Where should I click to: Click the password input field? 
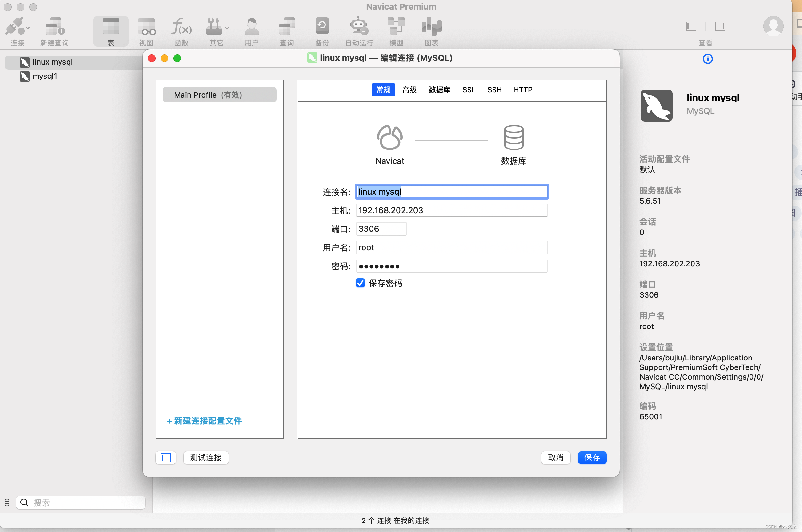tap(451, 266)
